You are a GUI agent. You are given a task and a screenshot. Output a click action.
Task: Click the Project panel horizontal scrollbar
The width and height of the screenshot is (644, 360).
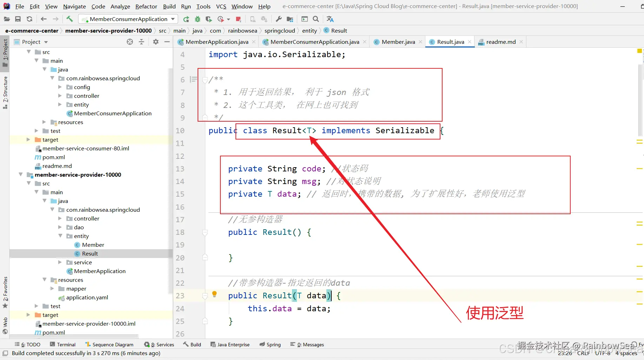coord(74,337)
